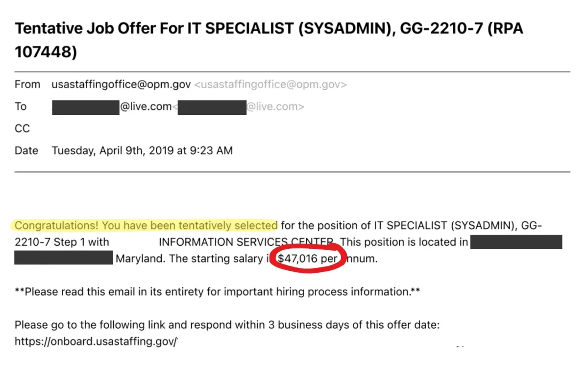Click the 'respond within 3 business days' sentence
The height and width of the screenshot is (368, 588).
tap(227, 325)
